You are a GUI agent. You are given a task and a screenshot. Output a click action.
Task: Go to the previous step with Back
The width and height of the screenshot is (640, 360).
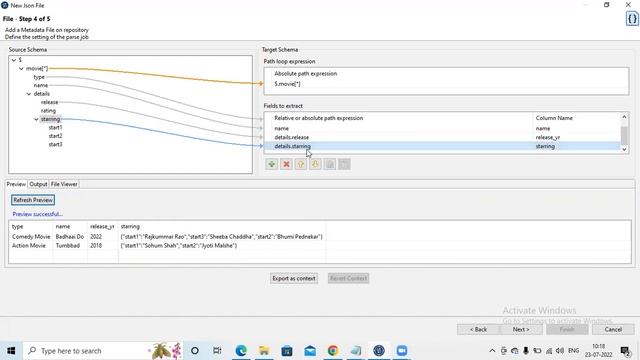point(478,329)
